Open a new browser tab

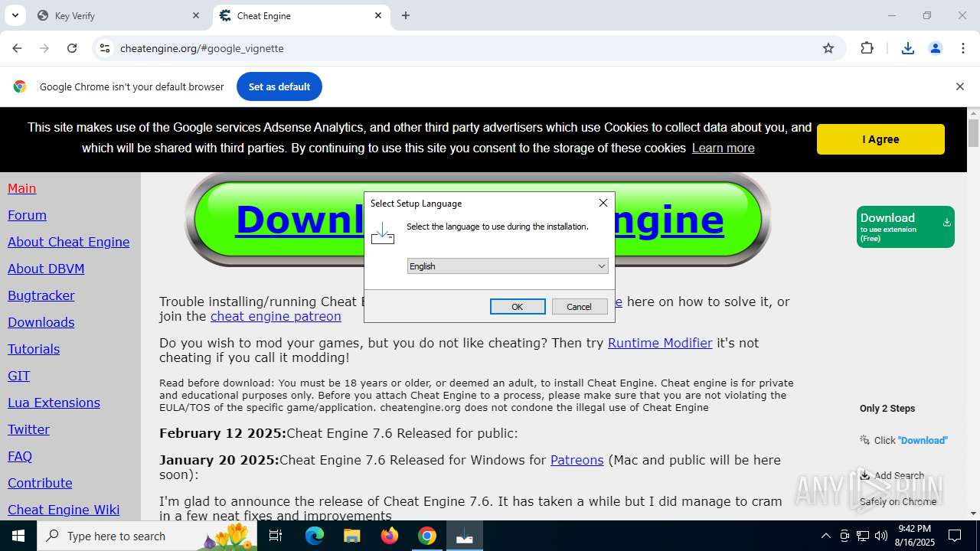406,15
